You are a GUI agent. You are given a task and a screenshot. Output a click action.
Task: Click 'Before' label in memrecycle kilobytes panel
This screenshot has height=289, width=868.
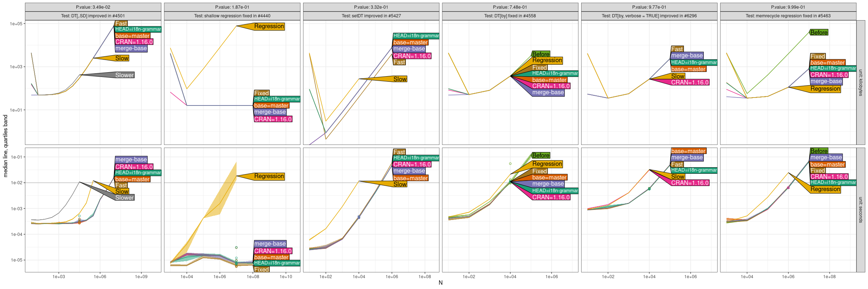click(x=819, y=33)
